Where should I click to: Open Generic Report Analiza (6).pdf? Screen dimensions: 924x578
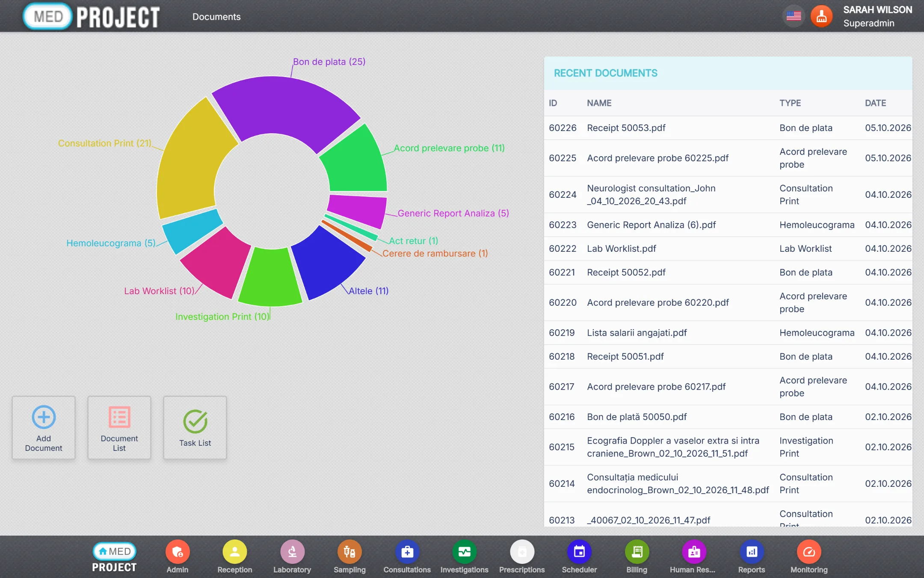pyautogui.click(x=728, y=225)
